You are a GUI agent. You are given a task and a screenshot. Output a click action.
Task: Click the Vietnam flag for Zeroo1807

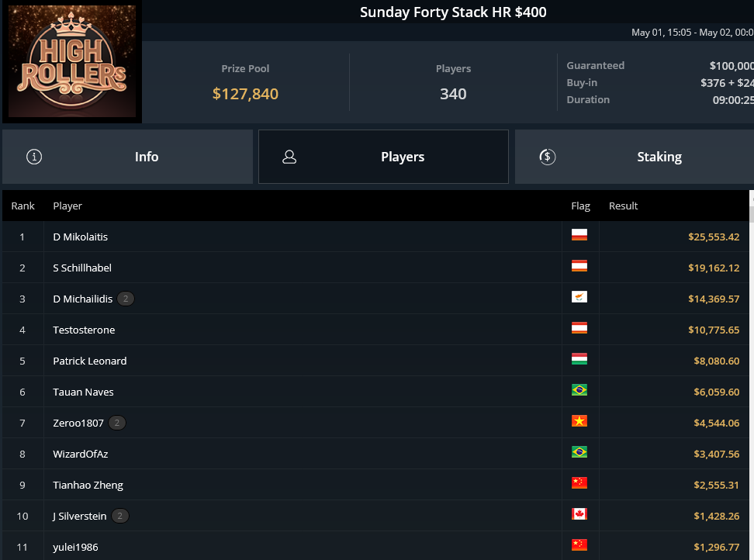coord(579,421)
